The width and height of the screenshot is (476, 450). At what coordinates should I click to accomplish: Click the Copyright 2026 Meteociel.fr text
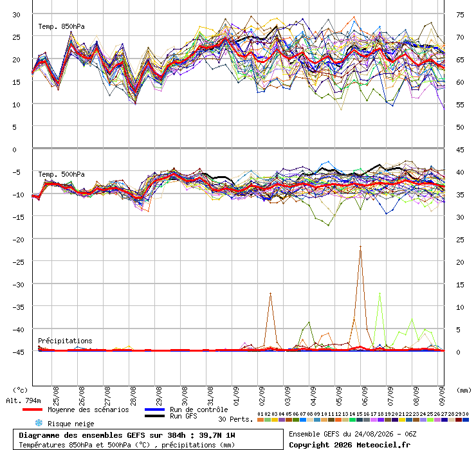[349, 445]
